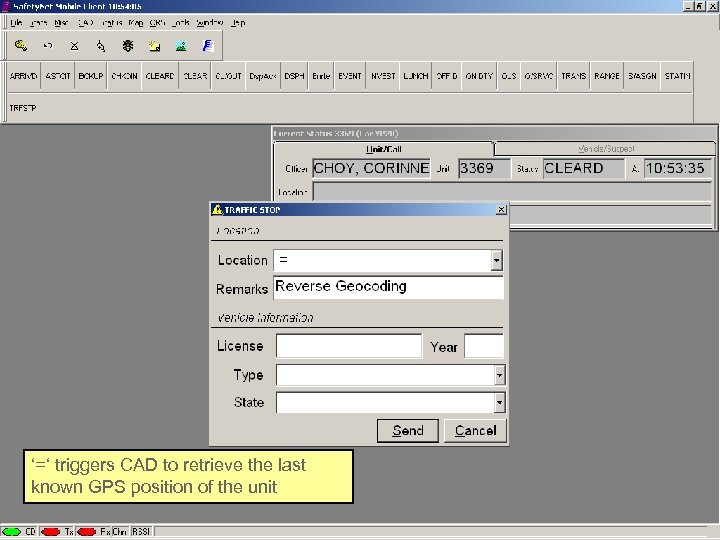Click the O/SRVC status button

coord(539,76)
